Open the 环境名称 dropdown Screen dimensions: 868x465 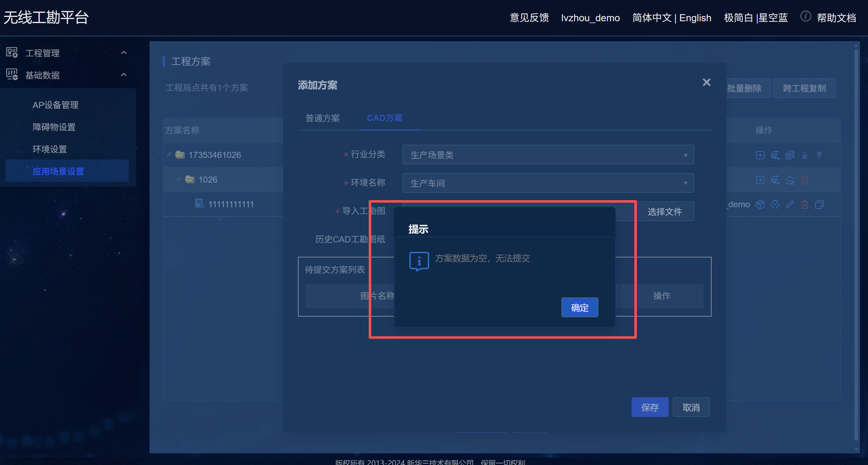coord(548,183)
